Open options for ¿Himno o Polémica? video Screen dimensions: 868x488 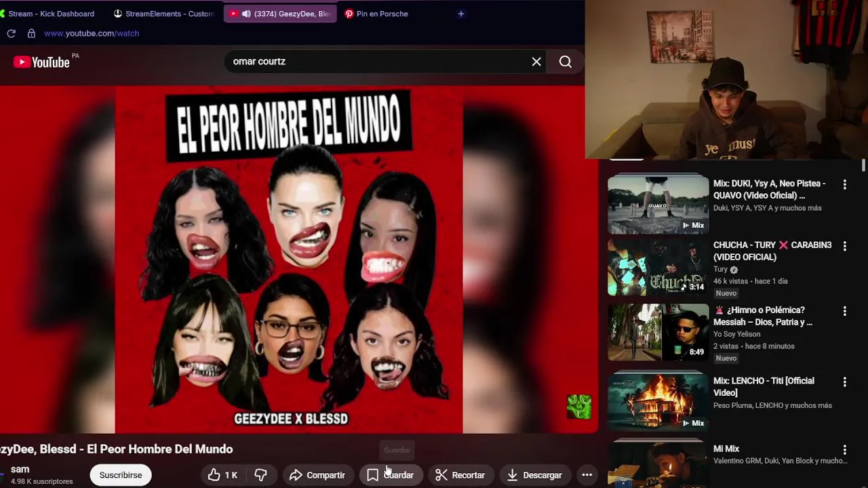(x=844, y=311)
